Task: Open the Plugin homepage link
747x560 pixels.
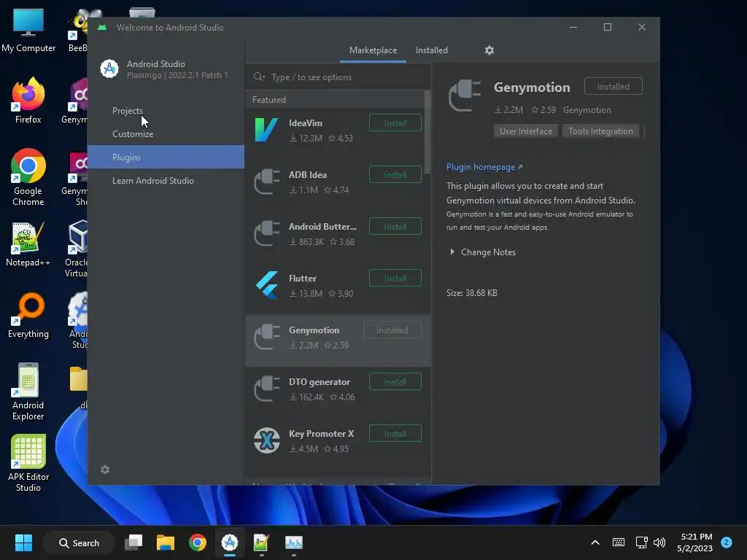Action: [x=484, y=167]
